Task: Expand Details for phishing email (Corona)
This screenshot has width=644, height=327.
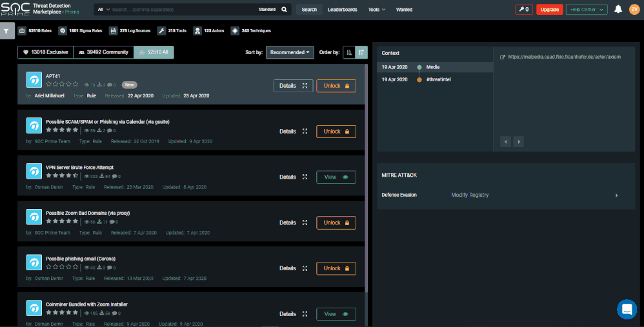Action: [293, 268]
